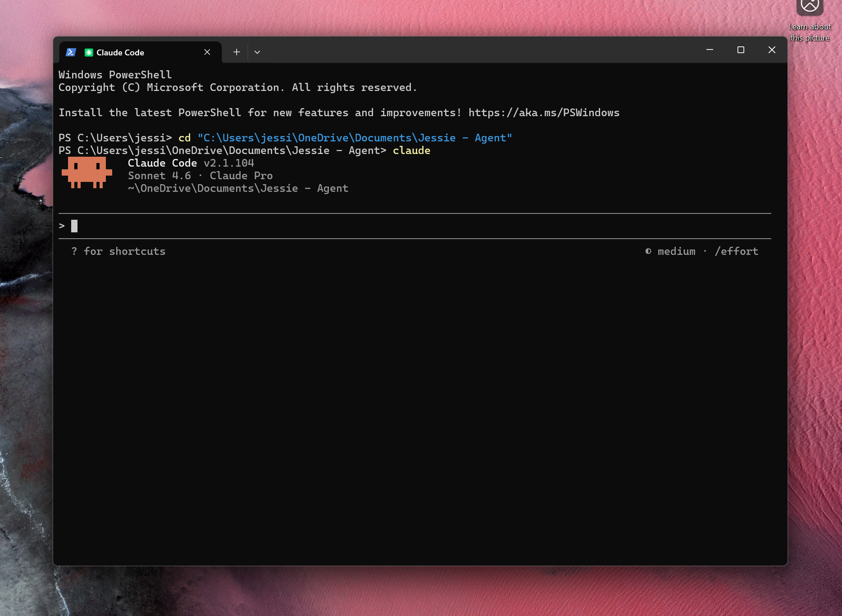Open the new tab profile dropdown
842x616 pixels.
click(257, 52)
